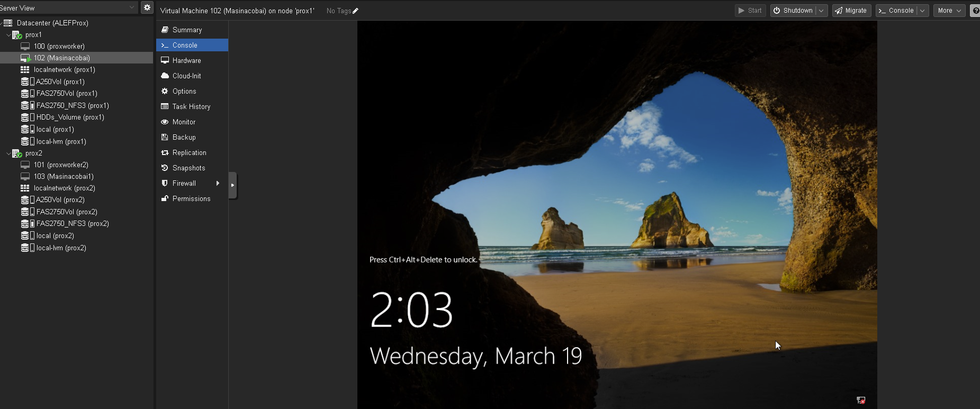Open the Hardware section
This screenshot has width=980, height=409.
click(x=192, y=61)
